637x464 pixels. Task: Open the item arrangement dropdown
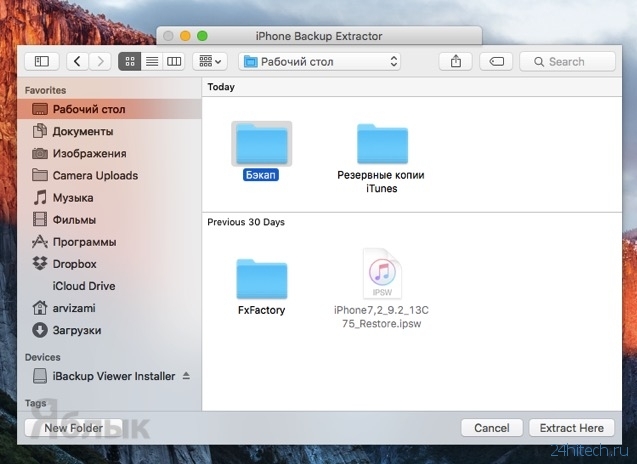(210, 62)
